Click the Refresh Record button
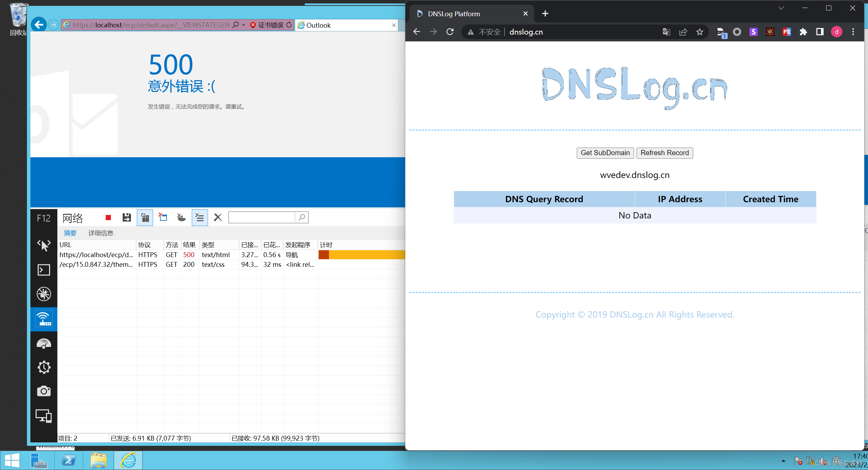Viewport: 868px width, 470px height. click(x=664, y=153)
